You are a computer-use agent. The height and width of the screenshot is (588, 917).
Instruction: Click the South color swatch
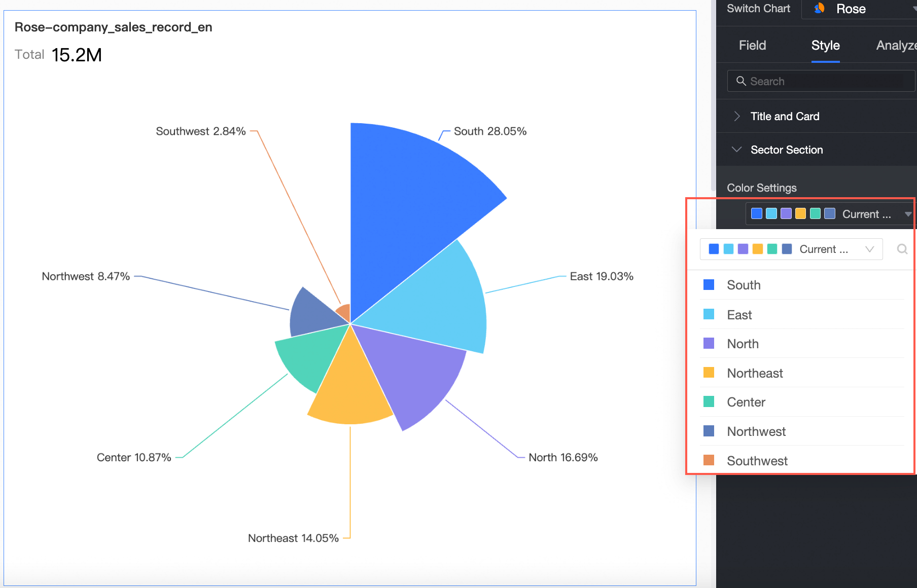tap(709, 285)
